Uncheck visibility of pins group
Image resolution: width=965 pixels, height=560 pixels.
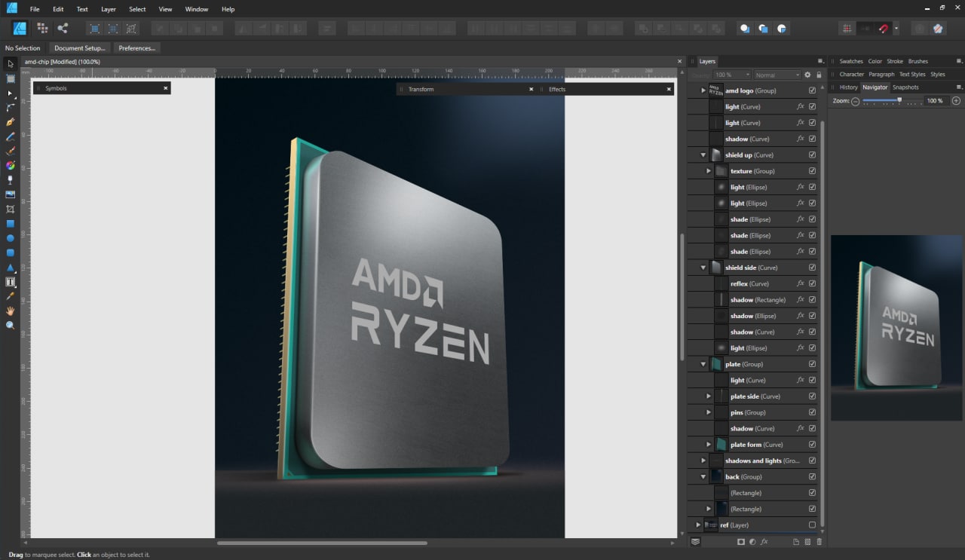pyautogui.click(x=812, y=412)
